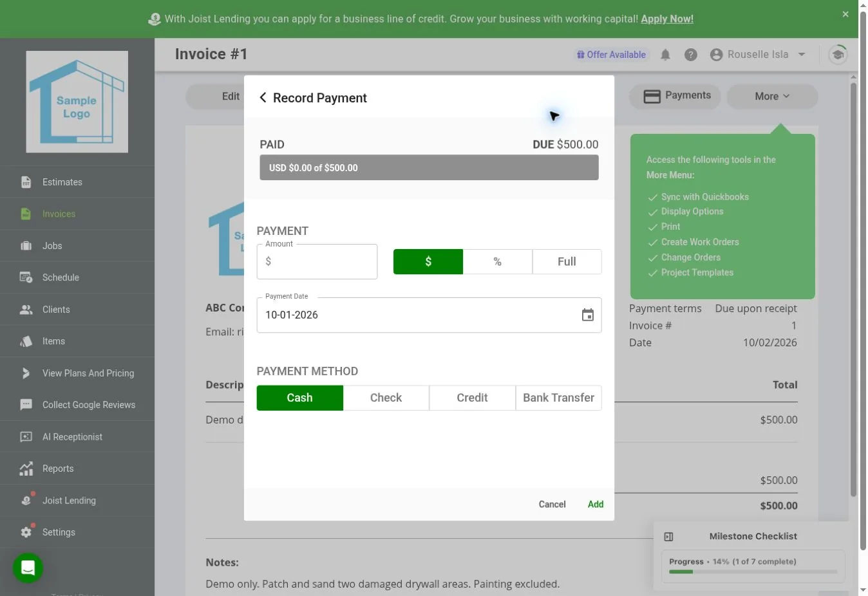
Task: Click the Items sidebar icon
Action: point(26,341)
